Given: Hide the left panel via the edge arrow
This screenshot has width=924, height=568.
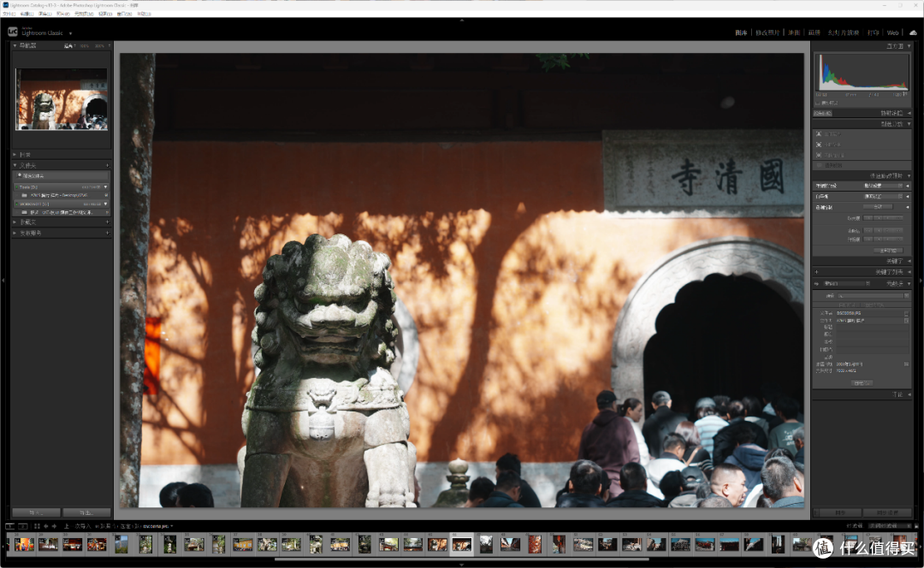Looking at the screenshot, I should click(3, 281).
